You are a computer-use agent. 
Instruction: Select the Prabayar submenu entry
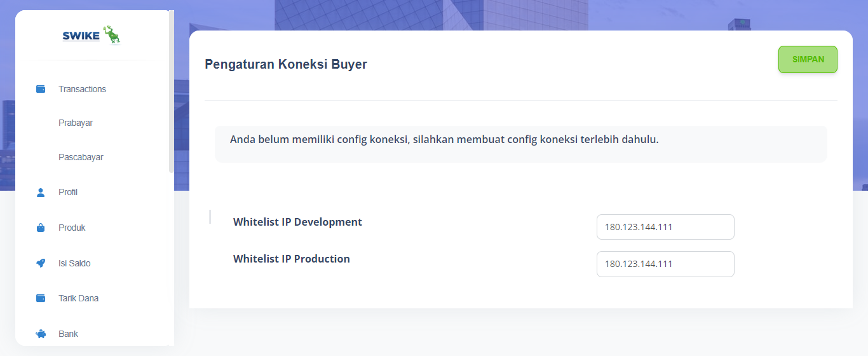point(76,123)
